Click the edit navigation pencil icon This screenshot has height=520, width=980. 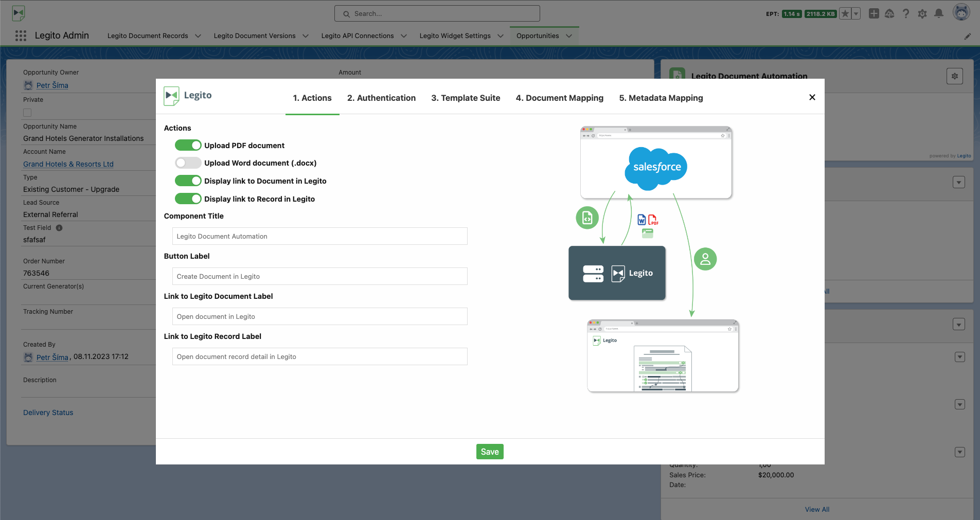tap(968, 36)
